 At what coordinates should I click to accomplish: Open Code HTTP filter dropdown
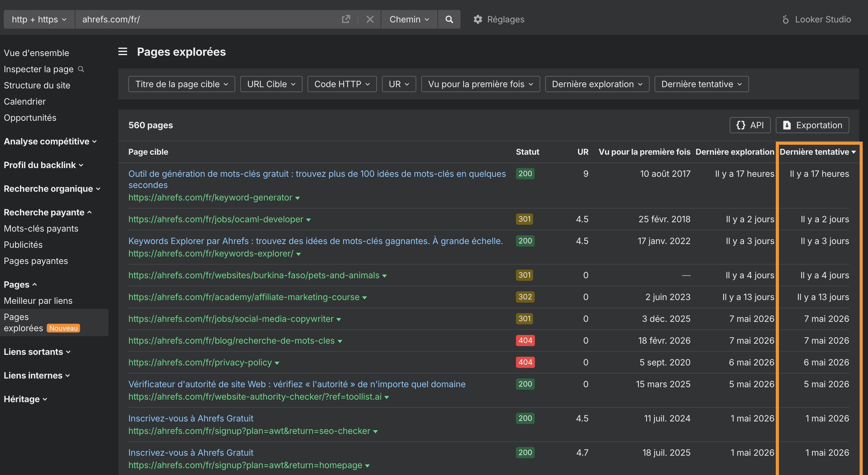[x=342, y=84]
